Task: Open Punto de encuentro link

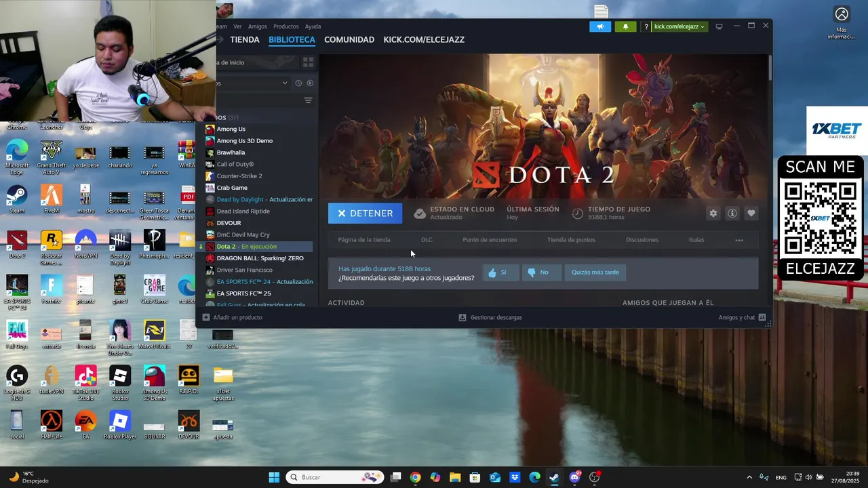Action: pos(490,240)
